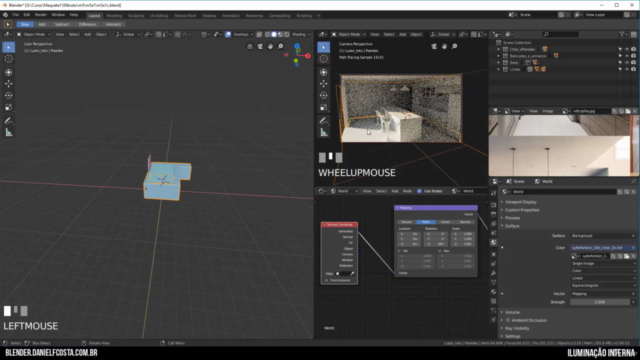This screenshot has height=360, width=640.
Task: Expand the Luzes collection
Action: coord(498,69)
